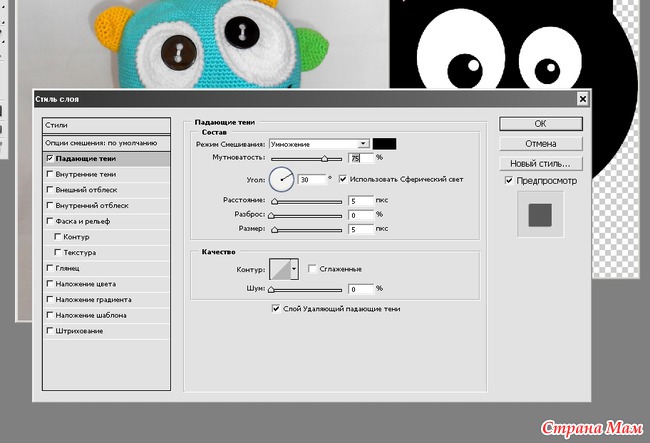Viewport: 650px width, 443px height.
Task: Click the Отмена button
Action: [x=539, y=143]
